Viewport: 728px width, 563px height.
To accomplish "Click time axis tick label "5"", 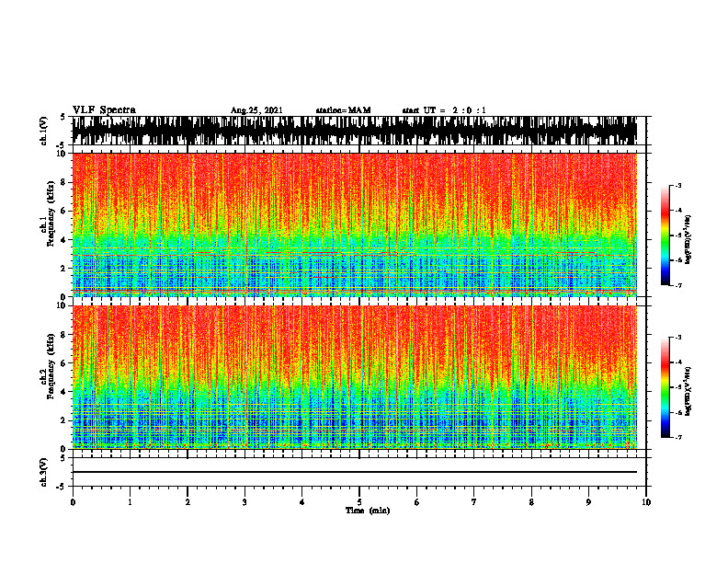I will click(x=359, y=502).
